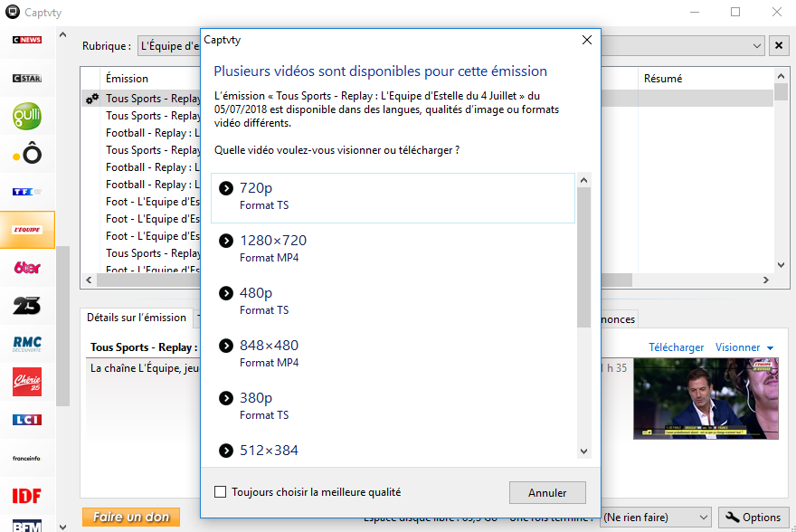This screenshot has width=796, height=532.
Task: Expand the Visionner dropdown arrow
Action: click(x=770, y=348)
